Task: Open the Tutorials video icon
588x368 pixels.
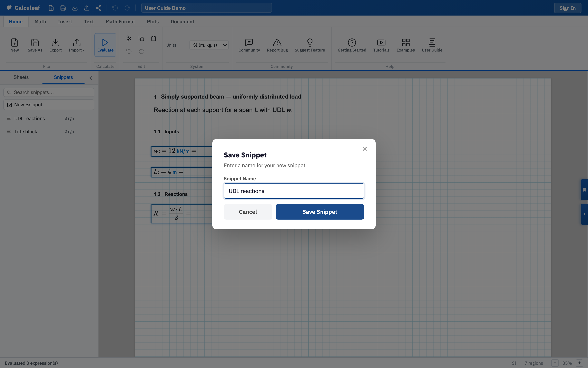Action: point(381,45)
